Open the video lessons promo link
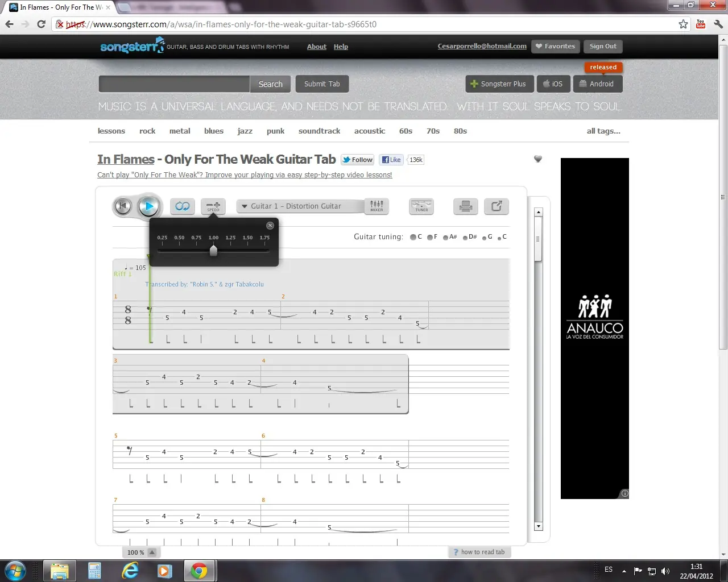This screenshot has height=582, width=728. (x=245, y=174)
